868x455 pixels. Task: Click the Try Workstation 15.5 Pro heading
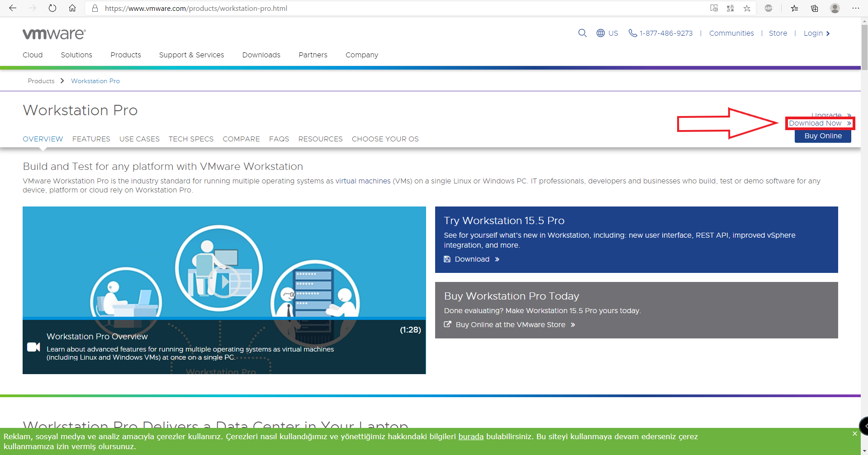(x=504, y=220)
